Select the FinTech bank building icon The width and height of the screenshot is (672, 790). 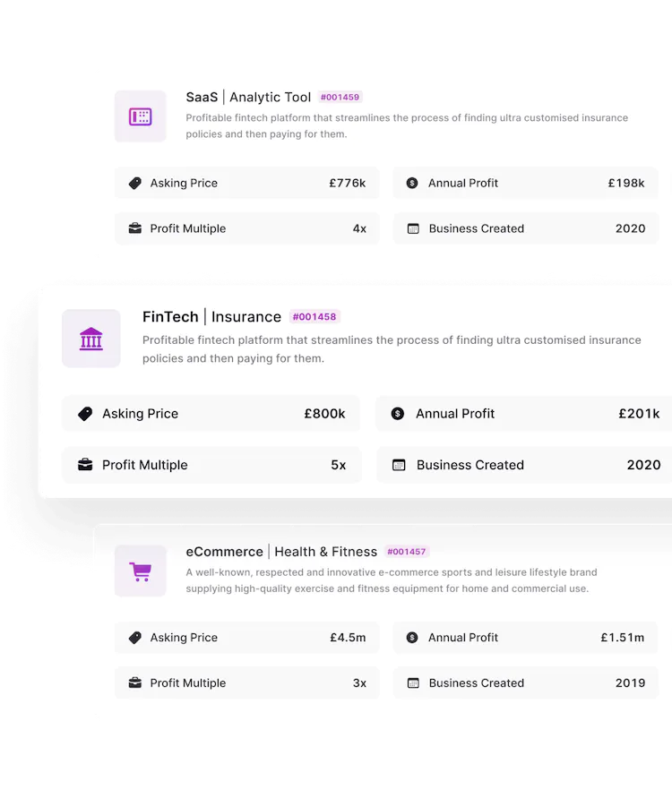(x=90, y=339)
